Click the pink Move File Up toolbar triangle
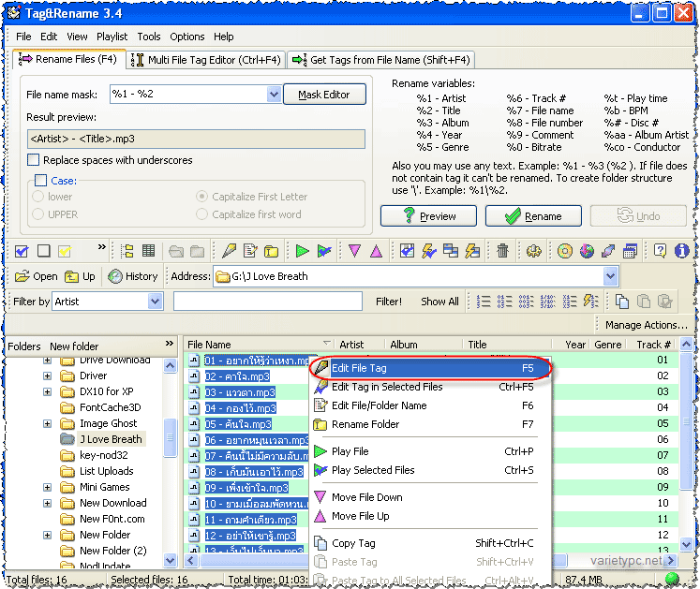Screen dimensions: 700x589 click(377, 251)
